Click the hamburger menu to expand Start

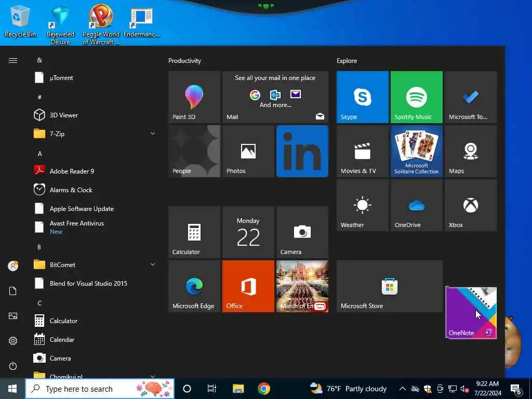point(13,60)
